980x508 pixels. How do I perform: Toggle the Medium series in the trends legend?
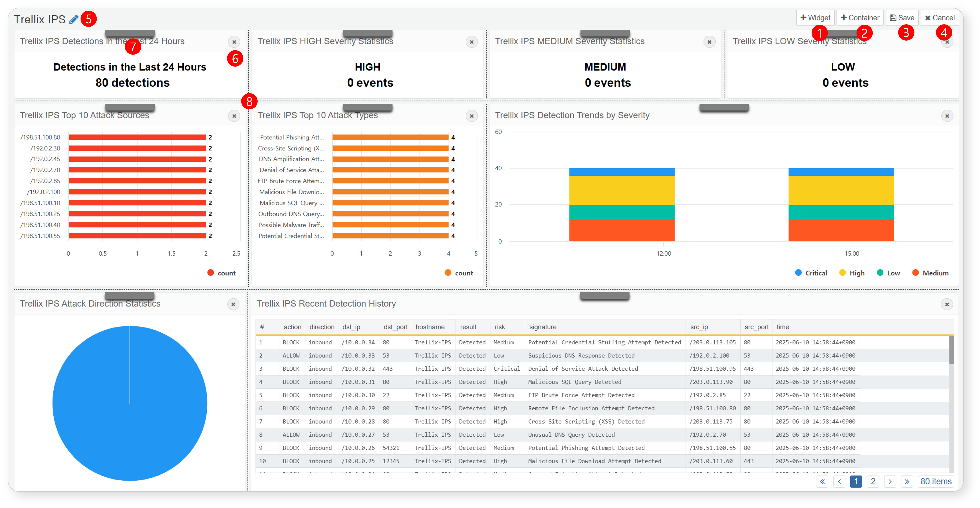tap(930, 273)
